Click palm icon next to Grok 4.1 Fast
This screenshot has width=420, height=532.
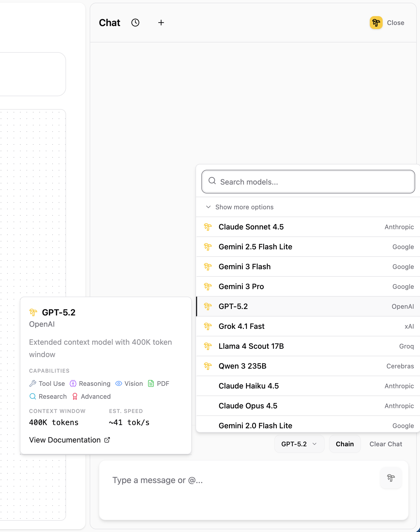tap(208, 326)
